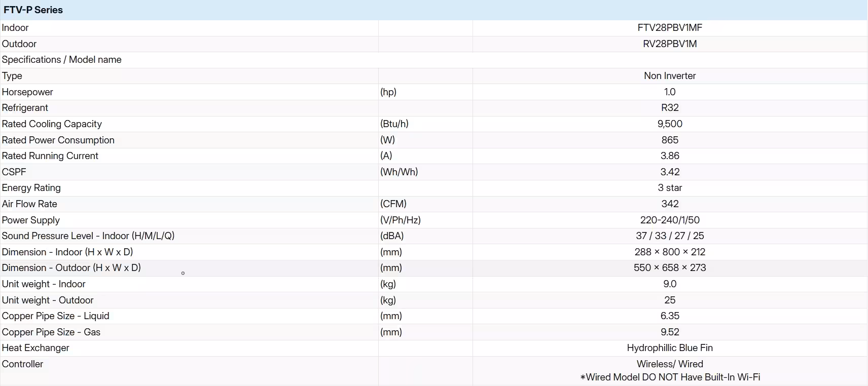Click the CSPF label
The image size is (868, 386).
click(14, 172)
